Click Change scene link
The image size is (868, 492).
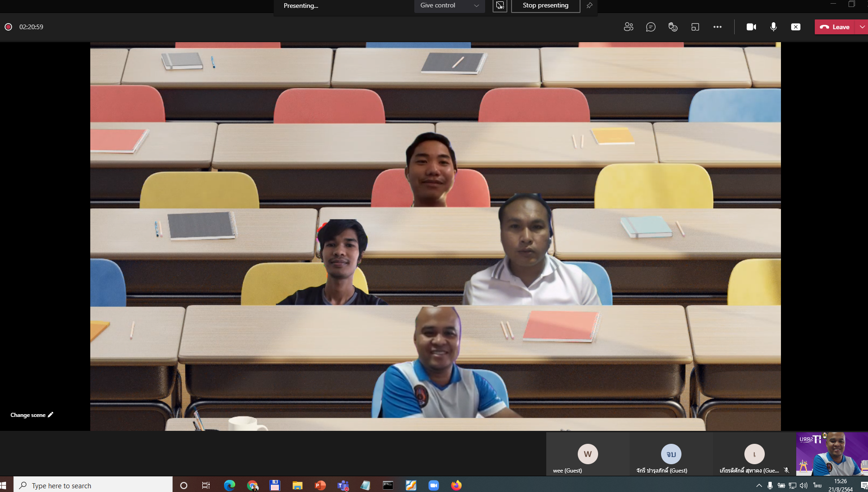31,415
